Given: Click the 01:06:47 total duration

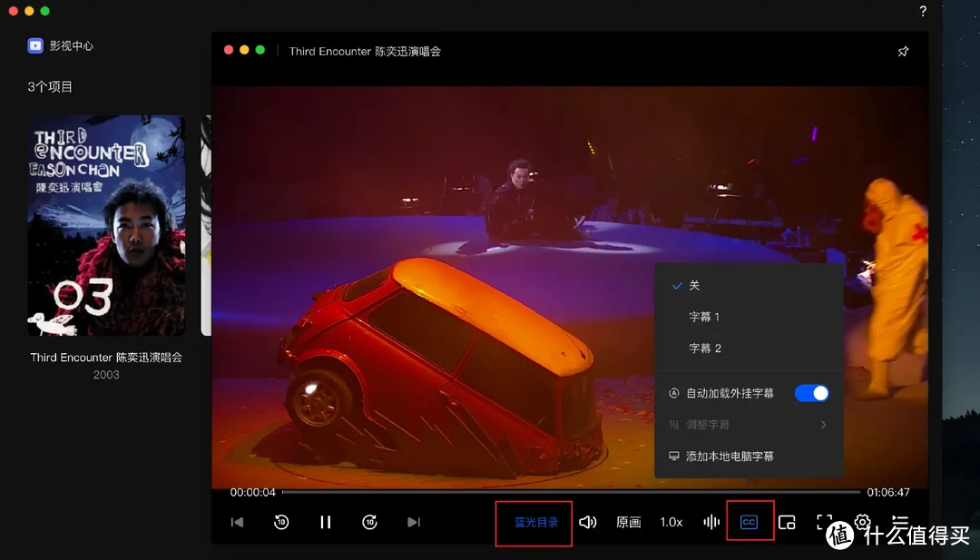Looking at the screenshot, I should [888, 493].
